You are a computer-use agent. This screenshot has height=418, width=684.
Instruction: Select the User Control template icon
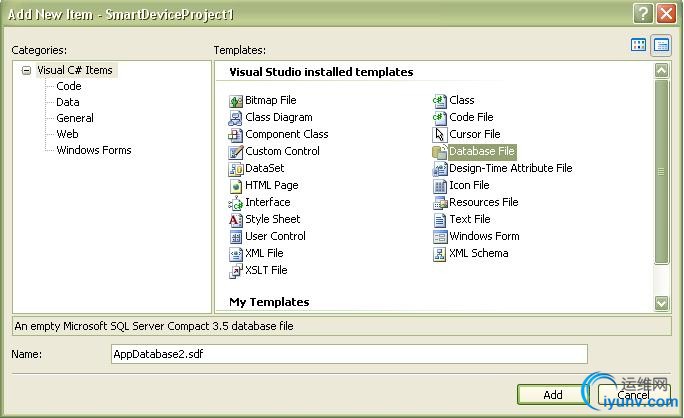[236, 237]
